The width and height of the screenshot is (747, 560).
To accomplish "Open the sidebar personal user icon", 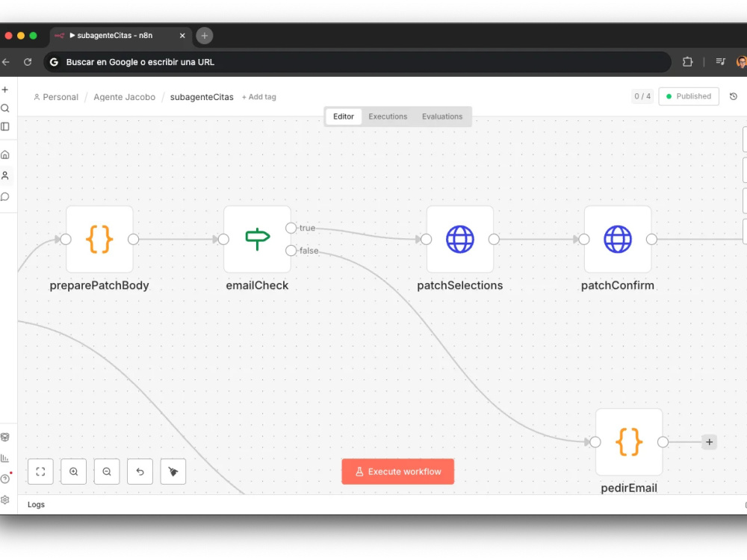I will tap(5, 175).
